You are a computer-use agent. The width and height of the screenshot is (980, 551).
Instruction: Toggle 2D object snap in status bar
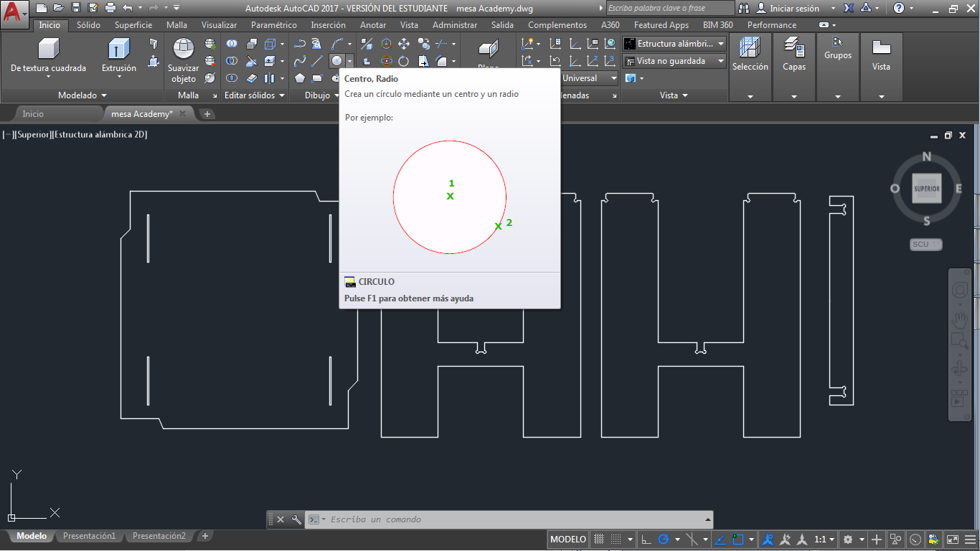tap(738, 540)
